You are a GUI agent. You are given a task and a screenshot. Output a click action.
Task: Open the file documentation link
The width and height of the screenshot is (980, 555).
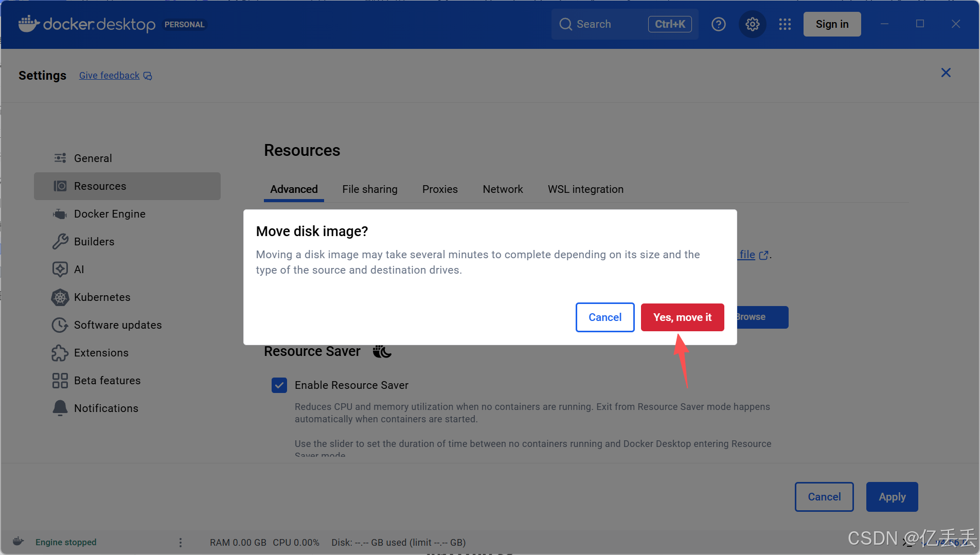[x=747, y=255]
